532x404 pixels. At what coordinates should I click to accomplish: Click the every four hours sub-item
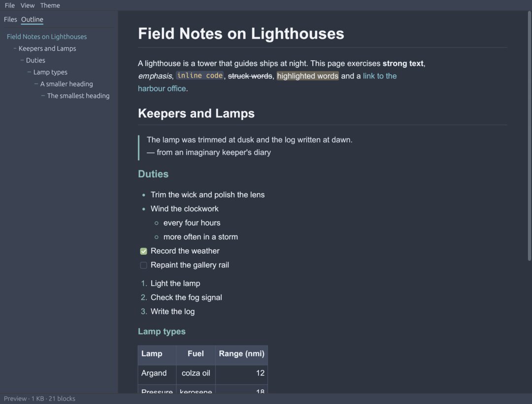click(x=192, y=223)
